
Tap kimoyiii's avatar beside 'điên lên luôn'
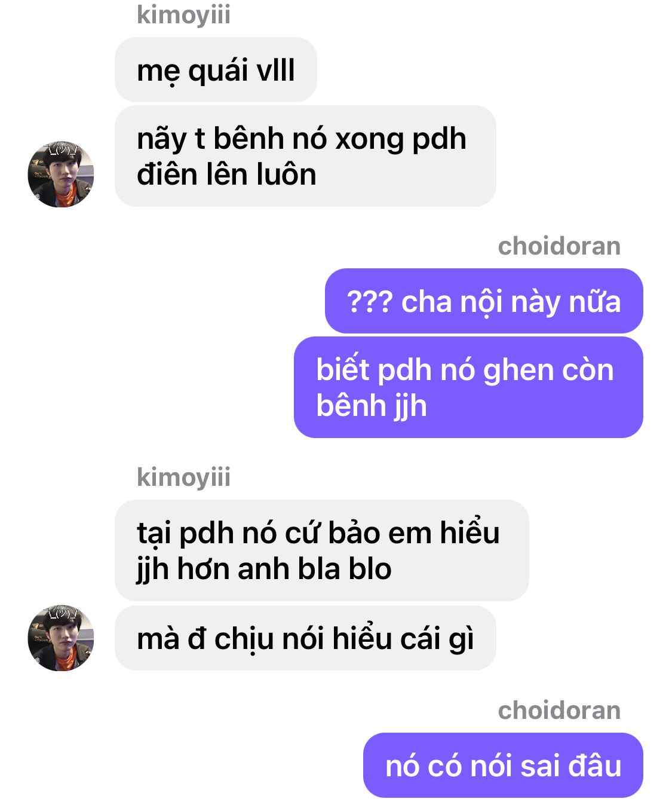(x=61, y=175)
